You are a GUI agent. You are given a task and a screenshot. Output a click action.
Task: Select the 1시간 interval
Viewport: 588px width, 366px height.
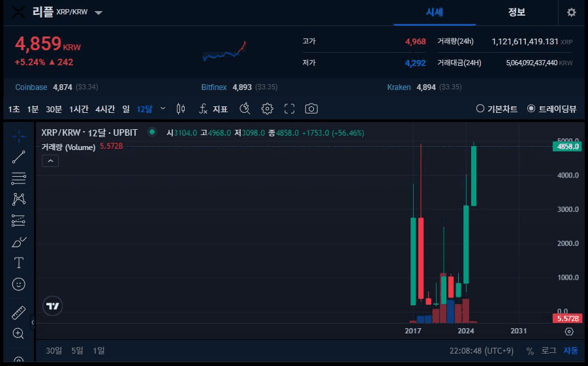click(79, 109)
